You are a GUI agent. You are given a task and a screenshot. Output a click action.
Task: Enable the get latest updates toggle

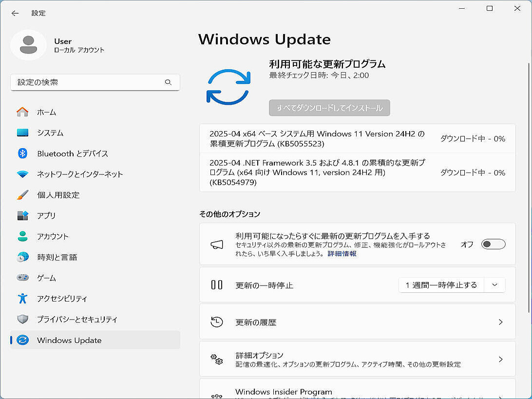pyautogui.click(x=493, y=244)
